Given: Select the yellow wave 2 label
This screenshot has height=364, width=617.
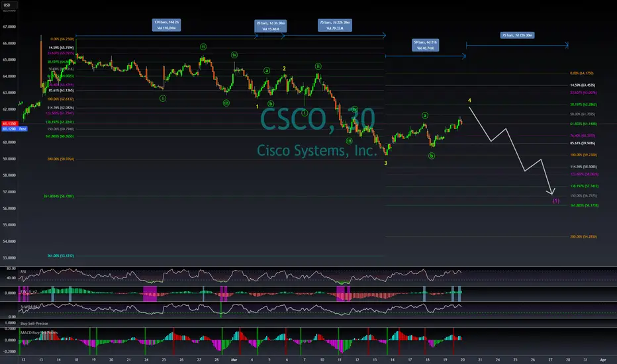Looking at the screenshot, I should [284, 68].
